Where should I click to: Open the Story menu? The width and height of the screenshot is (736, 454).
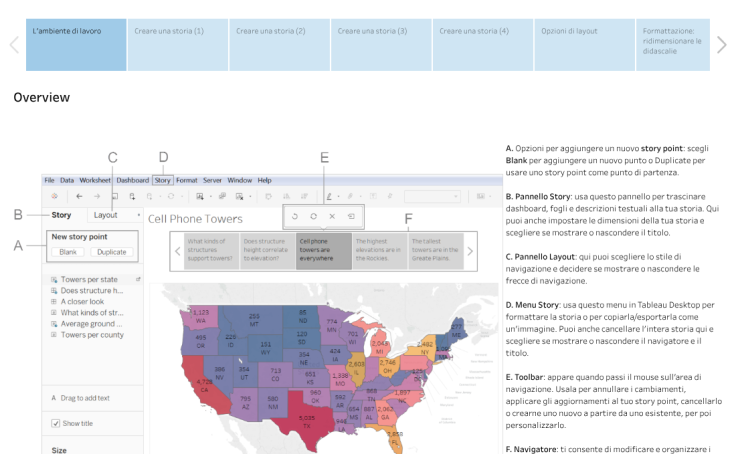(x=162, y=180)
